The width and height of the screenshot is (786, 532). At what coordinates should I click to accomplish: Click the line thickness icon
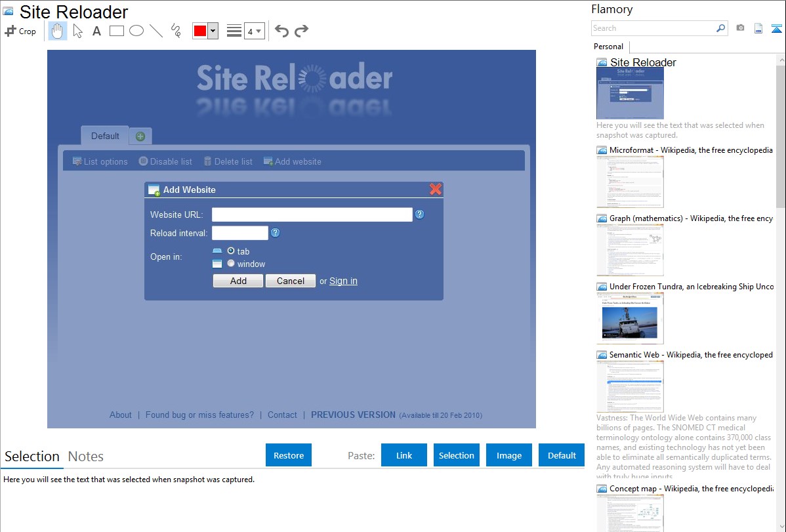click(234, 31)
